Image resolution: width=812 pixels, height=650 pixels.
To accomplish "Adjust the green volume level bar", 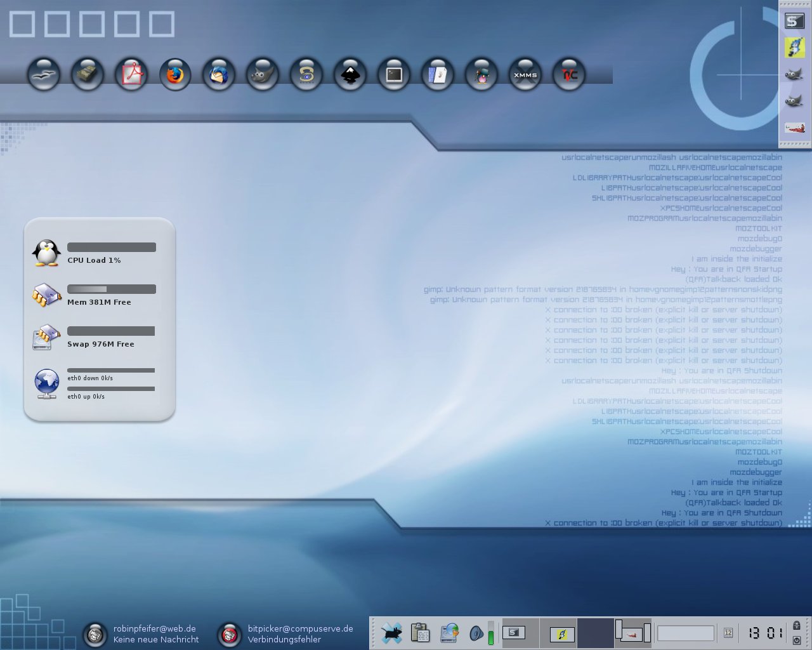I will point(490,633).
